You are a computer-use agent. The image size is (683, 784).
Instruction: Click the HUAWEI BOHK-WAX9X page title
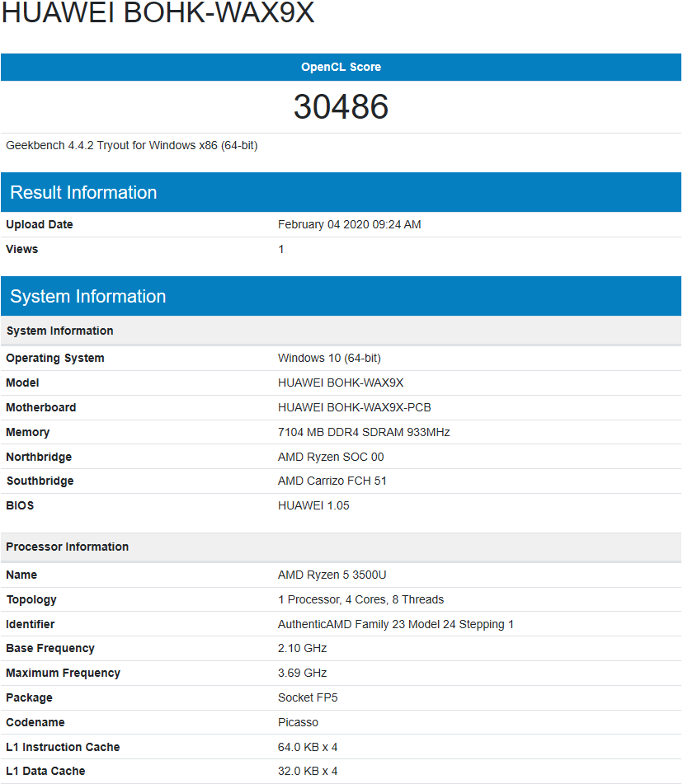[x=158, y=12]
